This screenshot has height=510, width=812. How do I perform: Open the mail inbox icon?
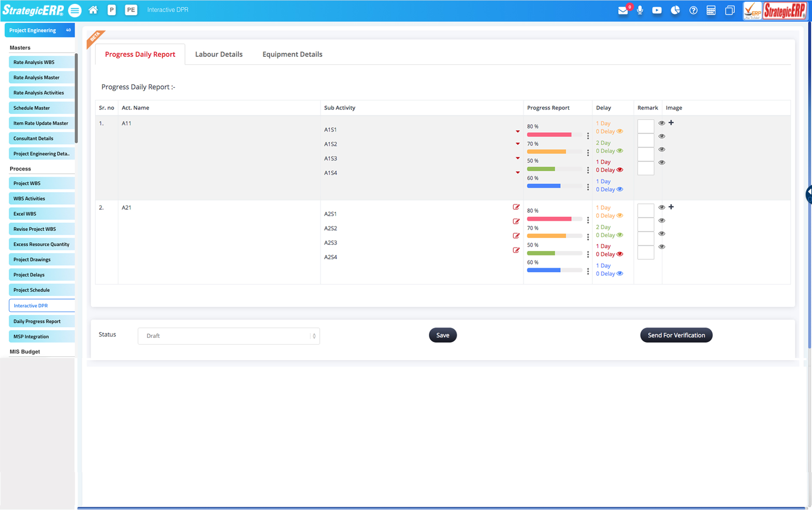623,10
